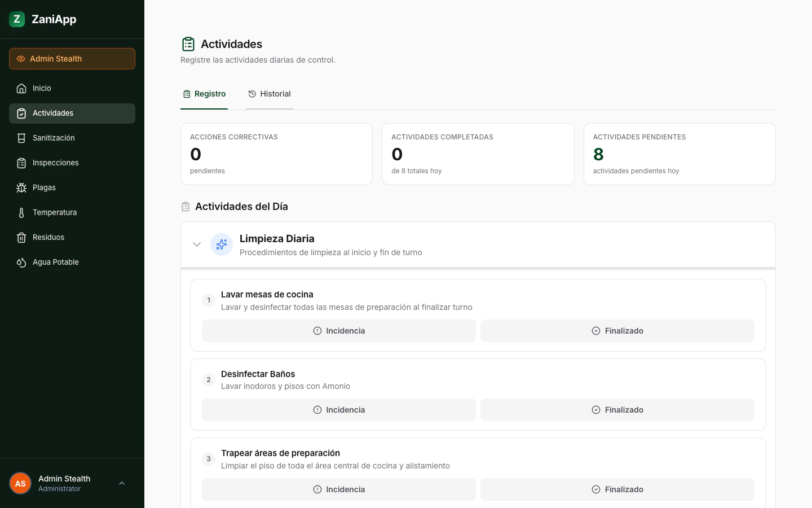Screen dimensions: 812x508
Task: Click check icon in Desinfectar Baños Finalizado button
Action: point(596,410)
